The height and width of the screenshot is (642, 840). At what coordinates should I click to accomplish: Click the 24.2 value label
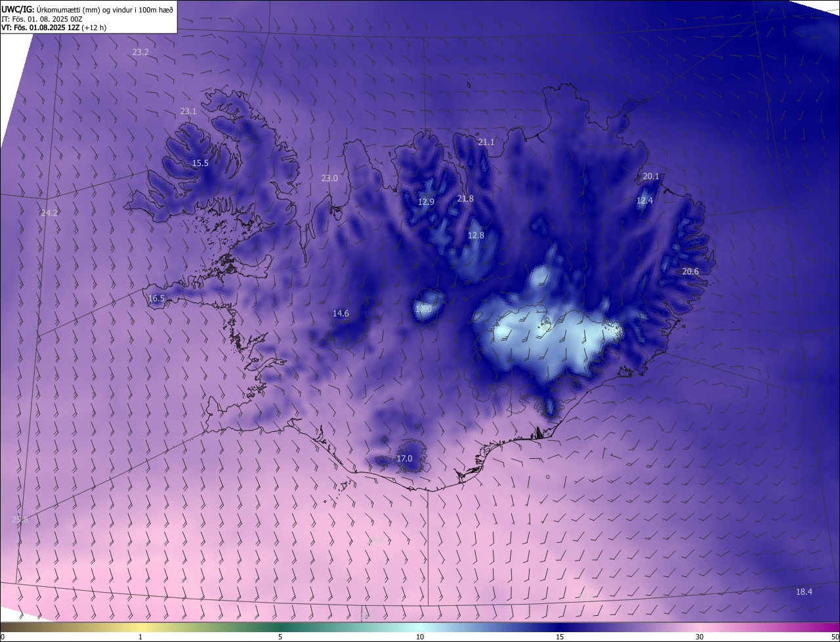(x=49, y=213)
